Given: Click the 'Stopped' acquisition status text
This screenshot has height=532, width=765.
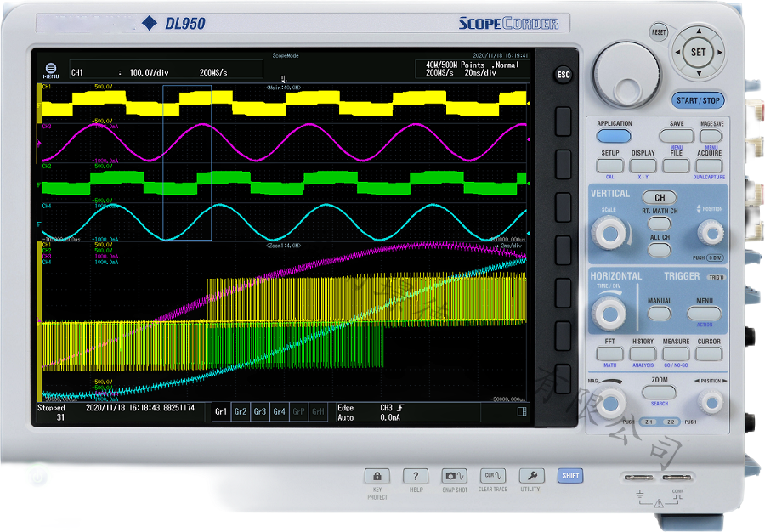Looking at the screenshot, I should coord(51,408).
